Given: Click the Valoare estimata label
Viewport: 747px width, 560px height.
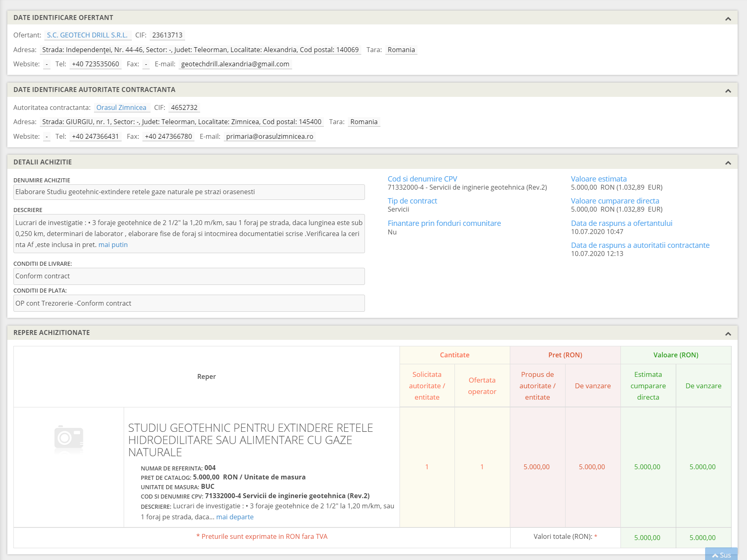Looking at the screenshot, I should click(x=598, y=179).
